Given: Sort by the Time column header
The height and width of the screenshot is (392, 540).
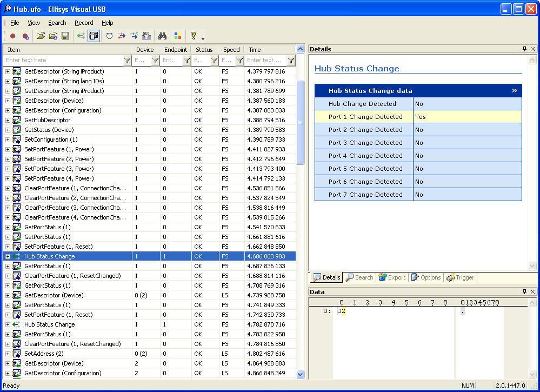Looking at the screenshot, I should (x=255, y=50).
